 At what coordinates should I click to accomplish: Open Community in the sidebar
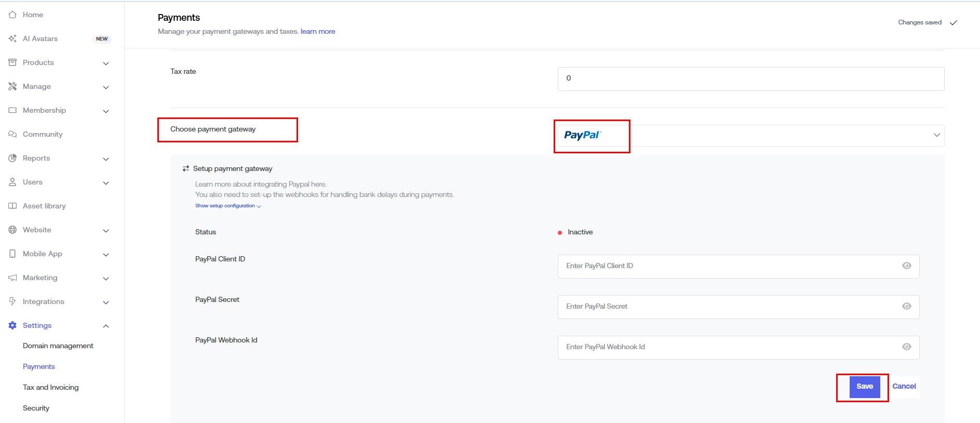pos(43,134)
